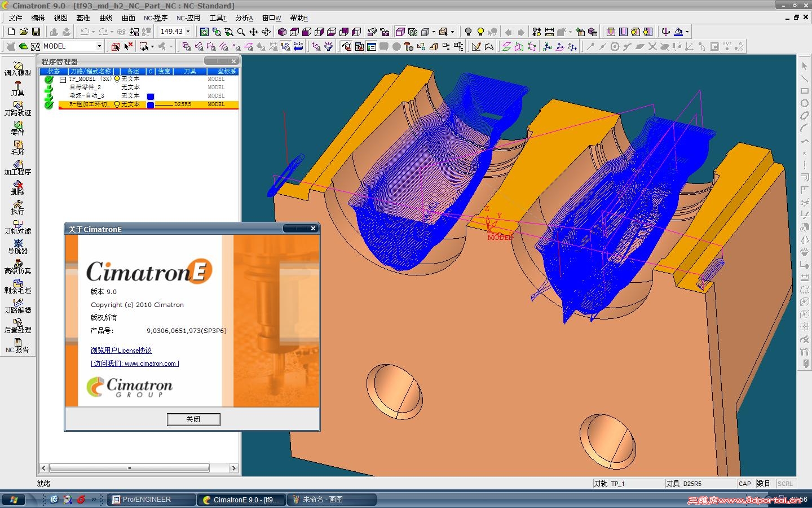Toggle the CAP indicator in status bar
812x508 pixels.
[745, 484]
